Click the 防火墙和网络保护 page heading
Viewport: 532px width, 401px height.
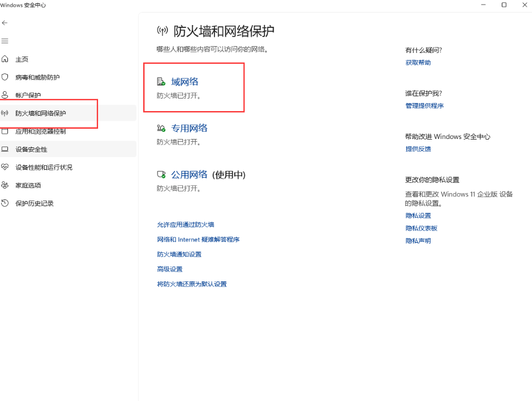tap(224, 31)
